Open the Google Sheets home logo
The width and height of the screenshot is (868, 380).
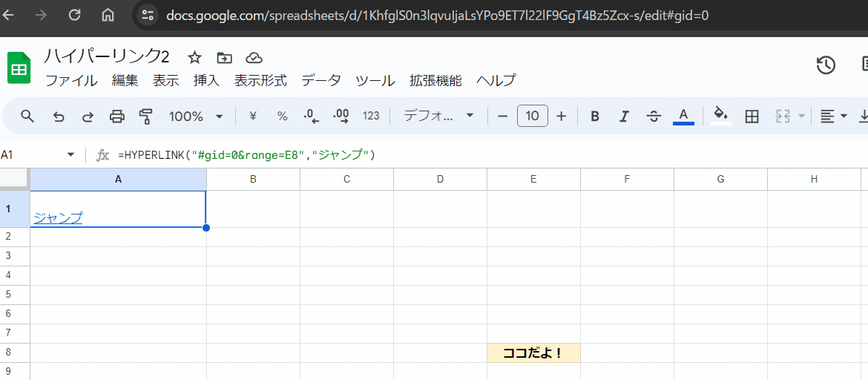click(19, 69)
